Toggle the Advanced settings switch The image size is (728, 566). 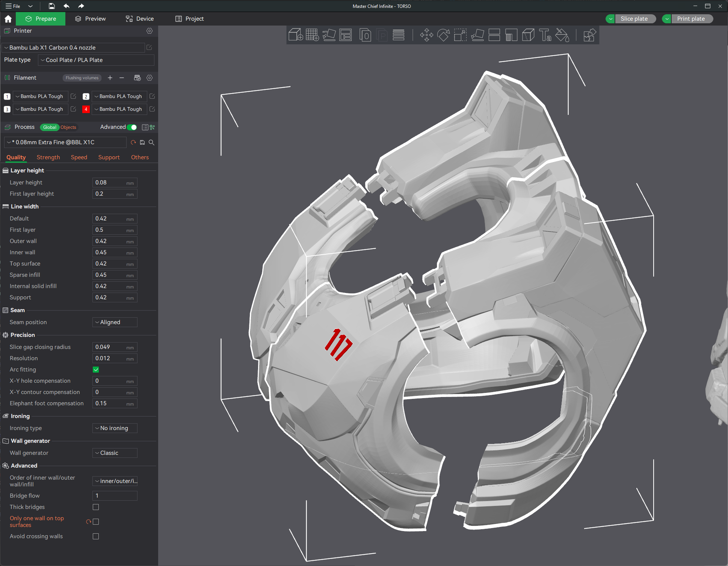click(132, 127)
